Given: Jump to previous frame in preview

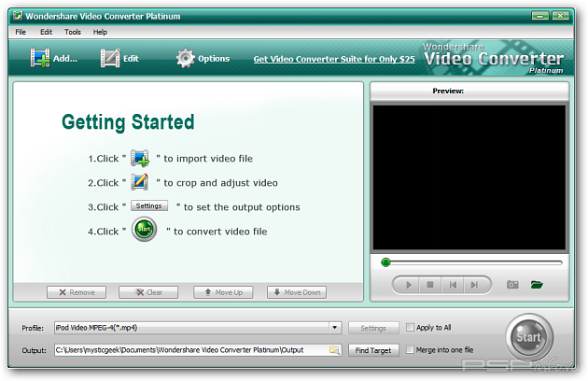Looking at the screenshot, I should (x=453, y=284).
